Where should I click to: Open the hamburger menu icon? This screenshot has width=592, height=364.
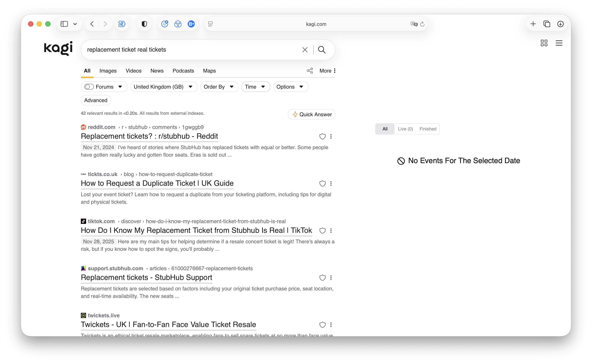pos(559,43)
